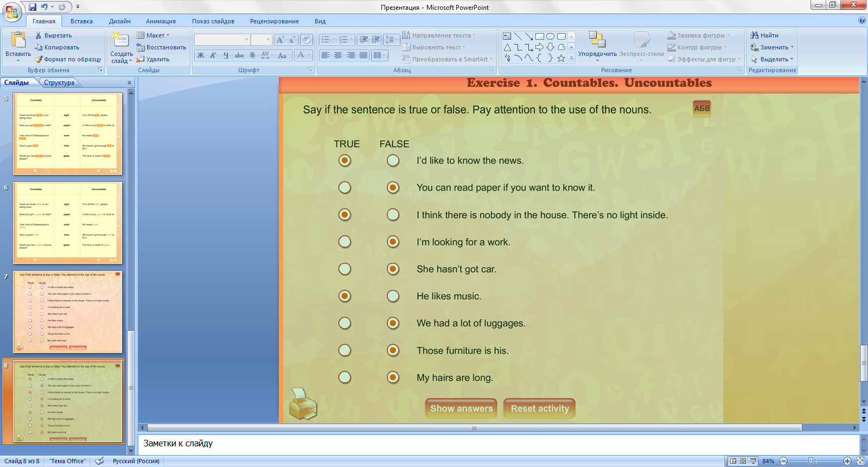Select TRUE for "I'd like to know the news"
The width and height of the screenshot is (868, 467).
344,160
